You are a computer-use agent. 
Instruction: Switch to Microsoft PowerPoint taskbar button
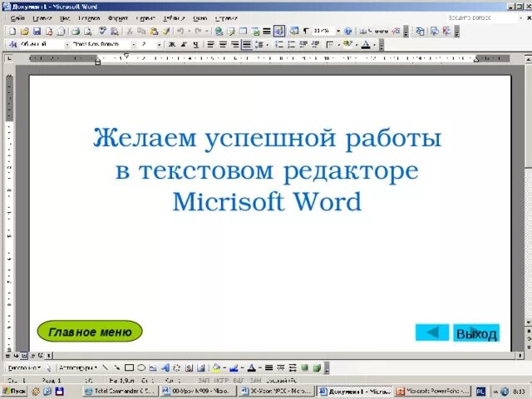tap(434, 392)
